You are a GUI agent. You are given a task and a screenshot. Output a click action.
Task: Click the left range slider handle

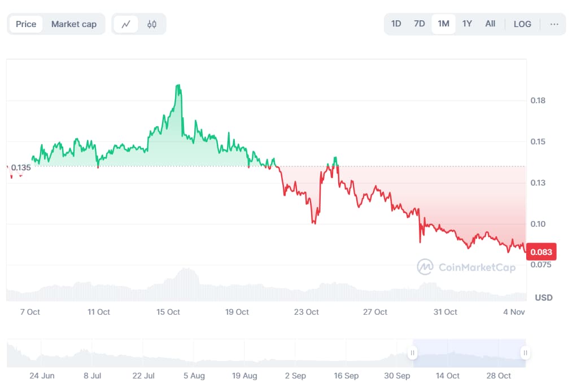pos(413,353)
